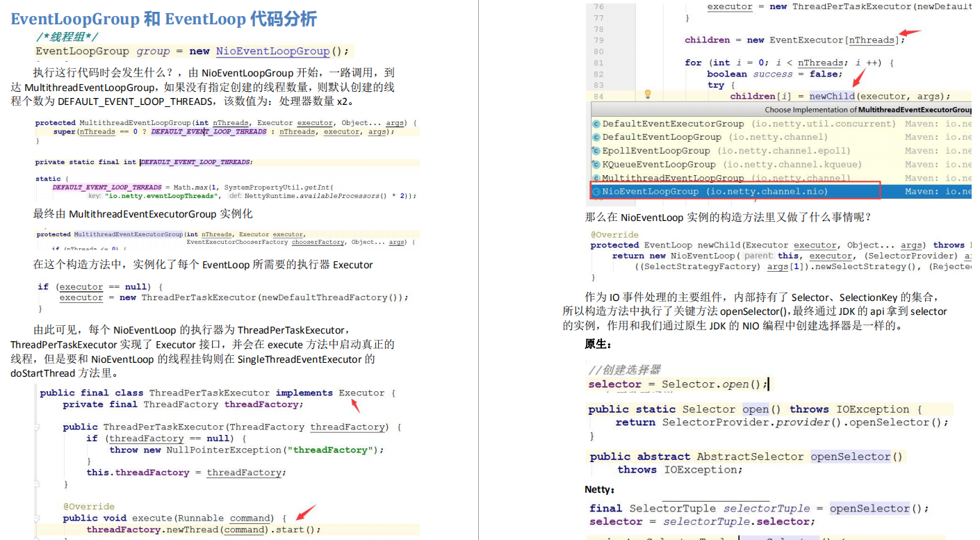The width and height of the screenshot is (980, 540).
Task: Click 'for (int i = 0; i < nThreads; i ++) {' line
Action: [789, 63]
